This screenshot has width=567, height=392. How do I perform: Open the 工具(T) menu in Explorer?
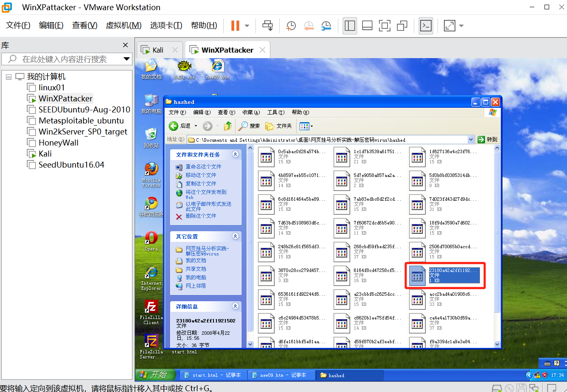275,112
